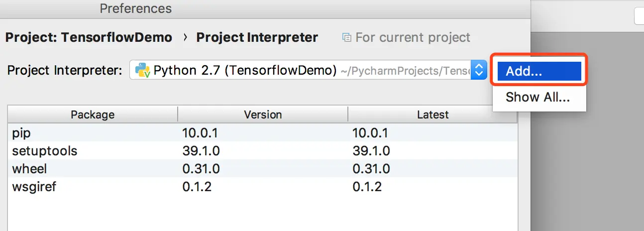The image size is (644, 231).
Task: Click the For current project icon
Action: pos(346,37)
